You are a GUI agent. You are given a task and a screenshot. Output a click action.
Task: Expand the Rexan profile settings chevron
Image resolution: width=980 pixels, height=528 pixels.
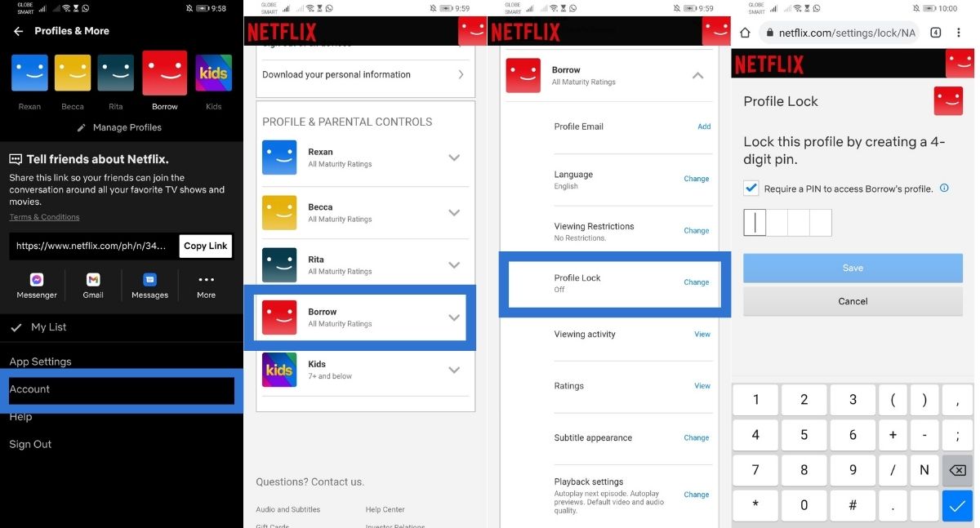pyautogui.click(x=454, y=158)
